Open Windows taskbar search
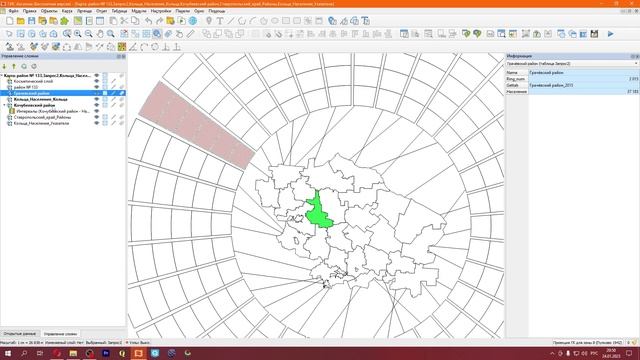 click(x=24, y=353)
